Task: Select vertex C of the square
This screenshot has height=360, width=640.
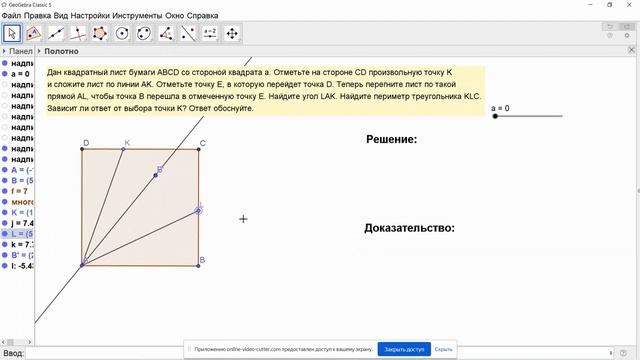Action: (x=199, y=149)
